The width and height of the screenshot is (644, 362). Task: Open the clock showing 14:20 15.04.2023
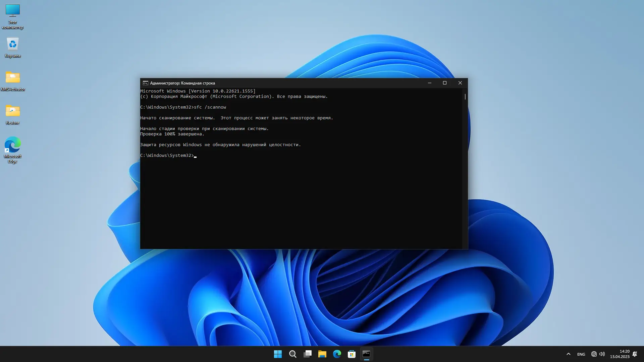[x=620, y=354]
